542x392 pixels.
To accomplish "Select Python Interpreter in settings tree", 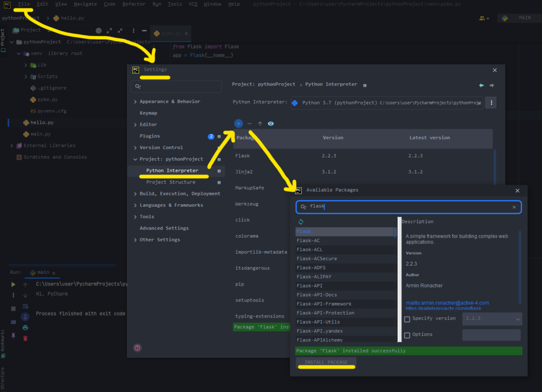I will (x=172, y=171).
